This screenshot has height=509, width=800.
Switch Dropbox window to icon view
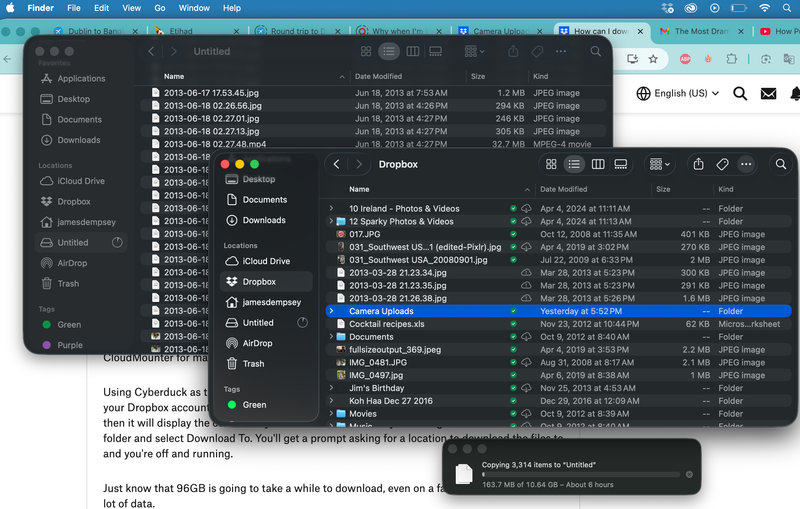(x=550, y=164)
